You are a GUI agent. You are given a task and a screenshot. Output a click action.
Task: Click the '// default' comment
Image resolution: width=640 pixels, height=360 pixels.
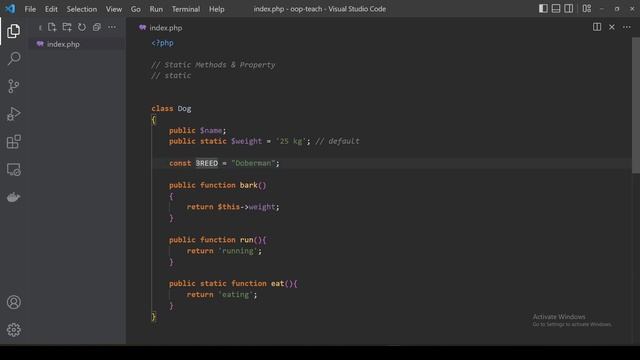pyautogui.click(x=337, y=141)
